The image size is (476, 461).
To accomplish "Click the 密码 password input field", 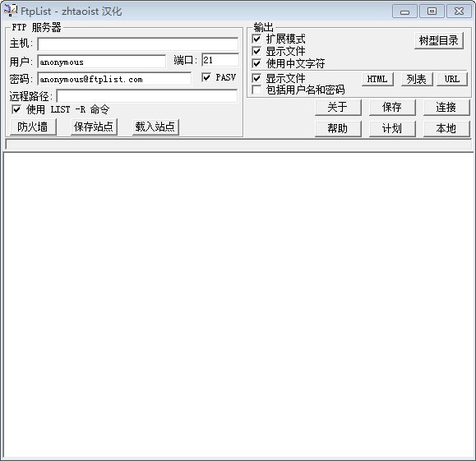I will click(x=114, y=79).
